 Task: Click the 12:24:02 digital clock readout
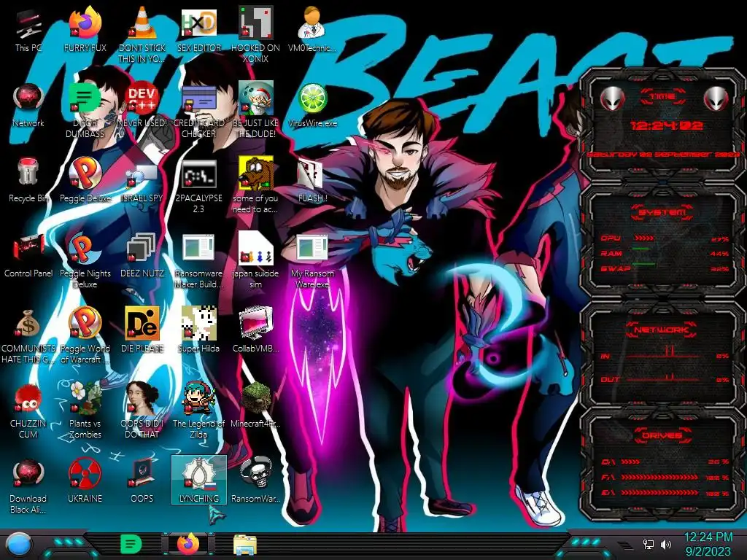[667, 125]
